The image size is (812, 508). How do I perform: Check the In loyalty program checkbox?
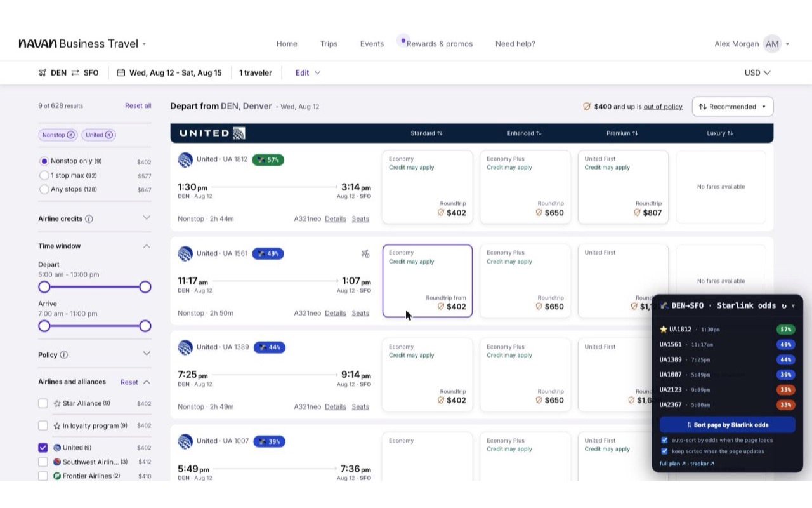43,425
